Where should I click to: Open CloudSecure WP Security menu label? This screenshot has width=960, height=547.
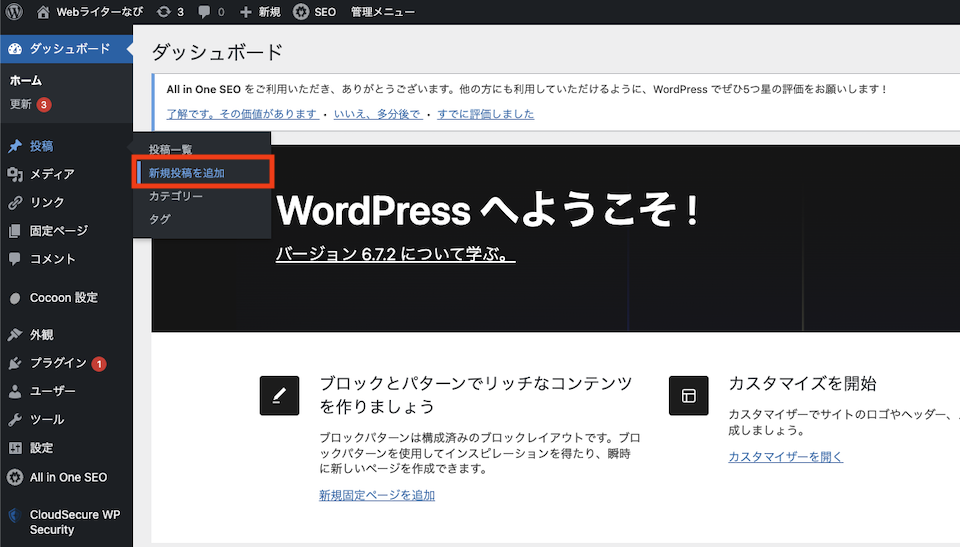click(75, 522)
